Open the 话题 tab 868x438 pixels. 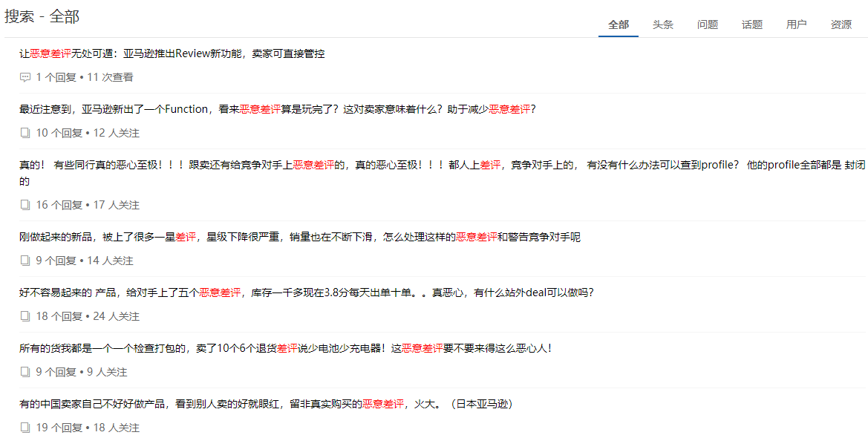point(752,24)
